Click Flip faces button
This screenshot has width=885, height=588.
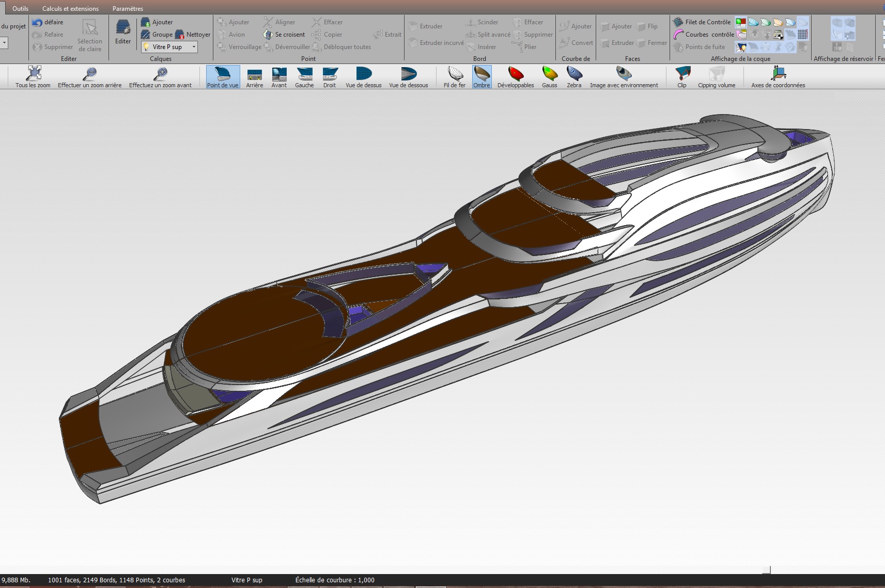click(647, 26)
